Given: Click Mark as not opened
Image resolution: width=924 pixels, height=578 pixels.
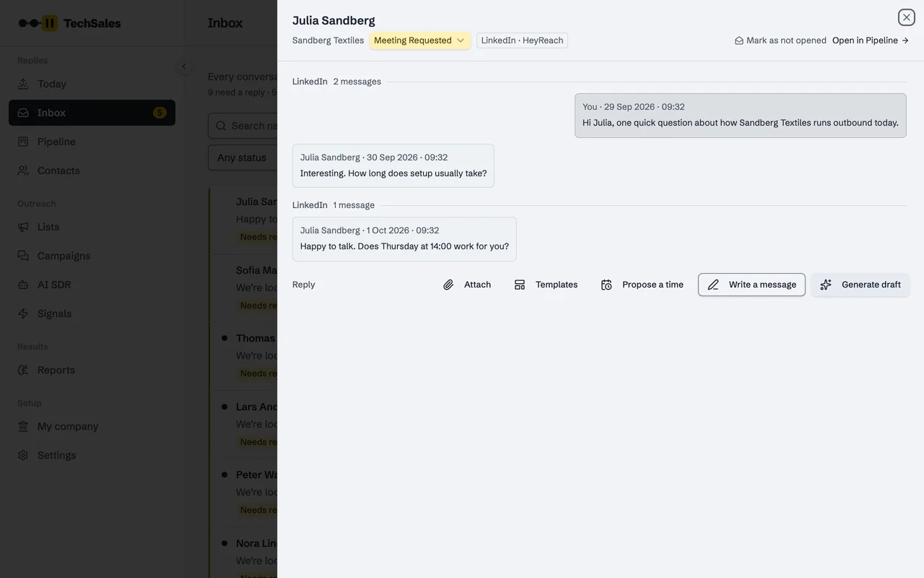Looking at the screenshot, I should point(780,40).
